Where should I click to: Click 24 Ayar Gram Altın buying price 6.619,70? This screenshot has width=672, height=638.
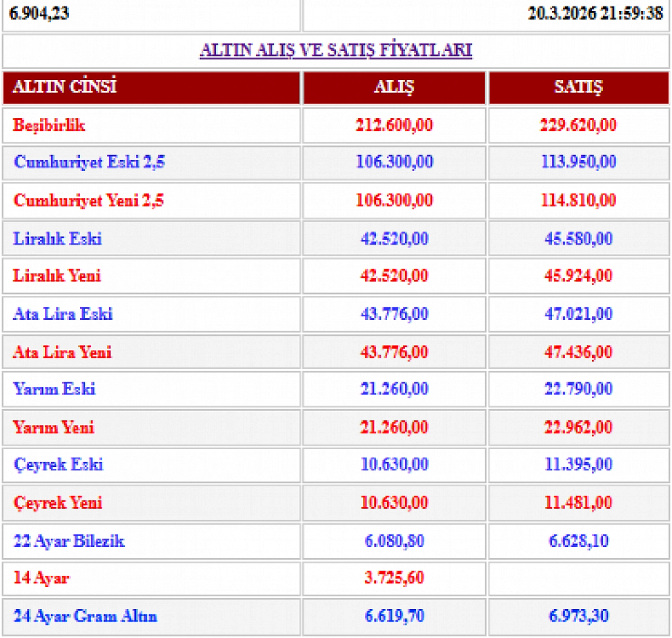click(394, 616)
